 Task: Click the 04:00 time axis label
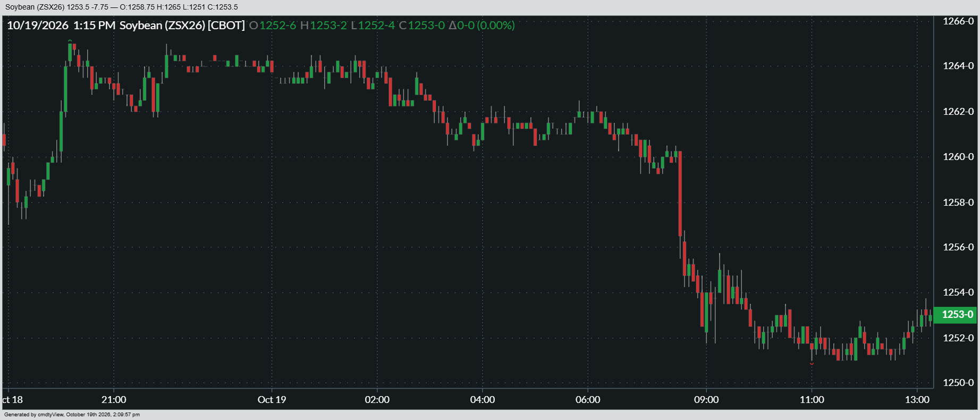click(x=483, y=400)
